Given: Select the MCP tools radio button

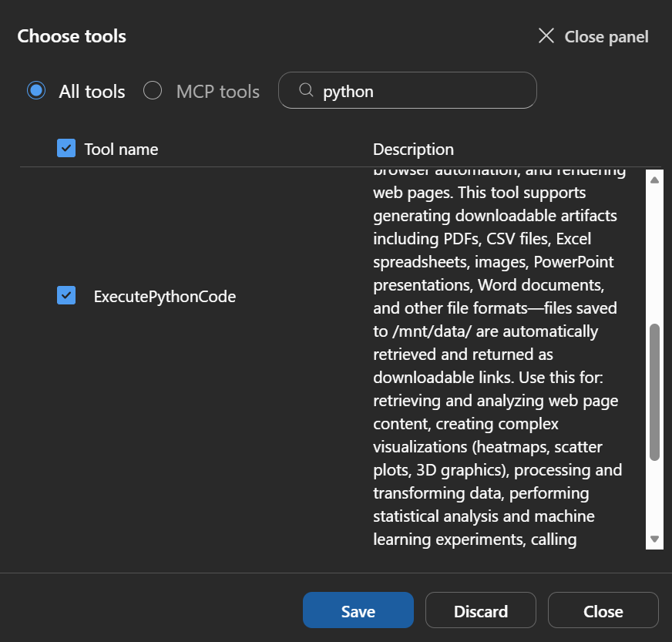Looking at the screenshot, I should tap(153, 91).
